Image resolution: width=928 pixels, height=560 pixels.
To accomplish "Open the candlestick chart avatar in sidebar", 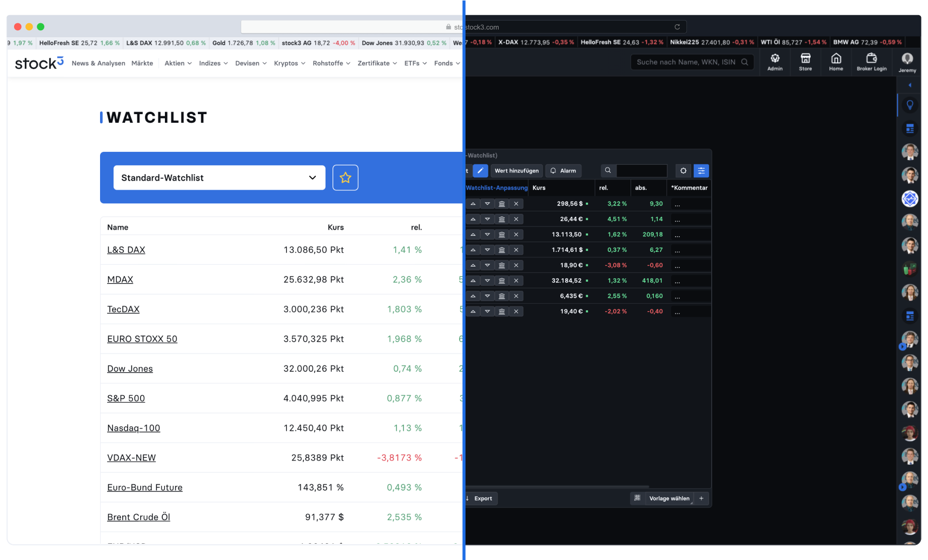I will (910, 269).
